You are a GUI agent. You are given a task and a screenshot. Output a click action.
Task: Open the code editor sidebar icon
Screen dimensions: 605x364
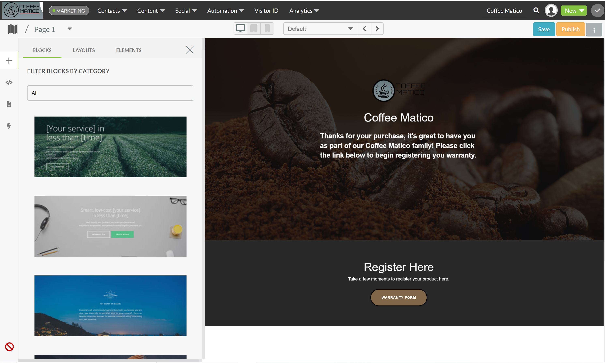[9, 82]
